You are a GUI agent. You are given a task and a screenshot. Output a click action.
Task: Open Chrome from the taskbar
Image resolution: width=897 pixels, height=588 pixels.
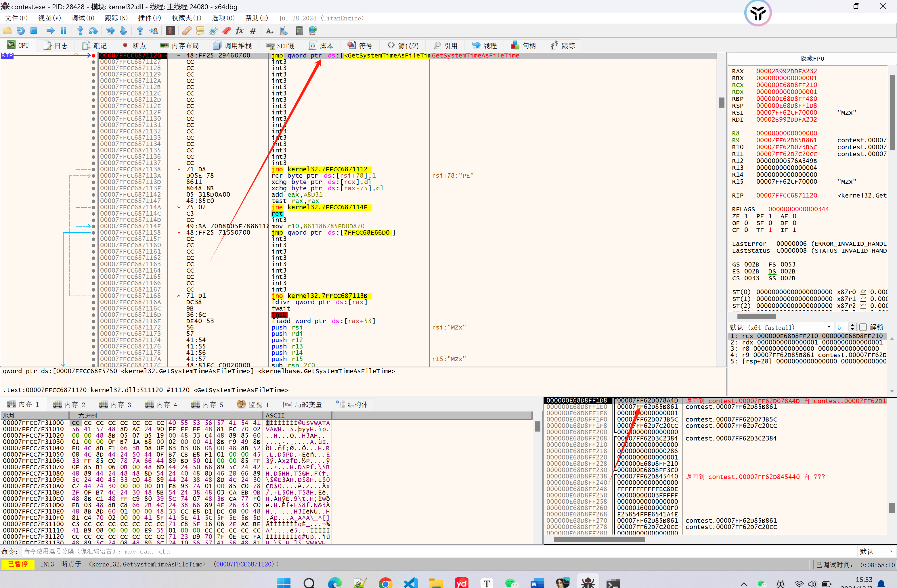[x=385, y=583]
